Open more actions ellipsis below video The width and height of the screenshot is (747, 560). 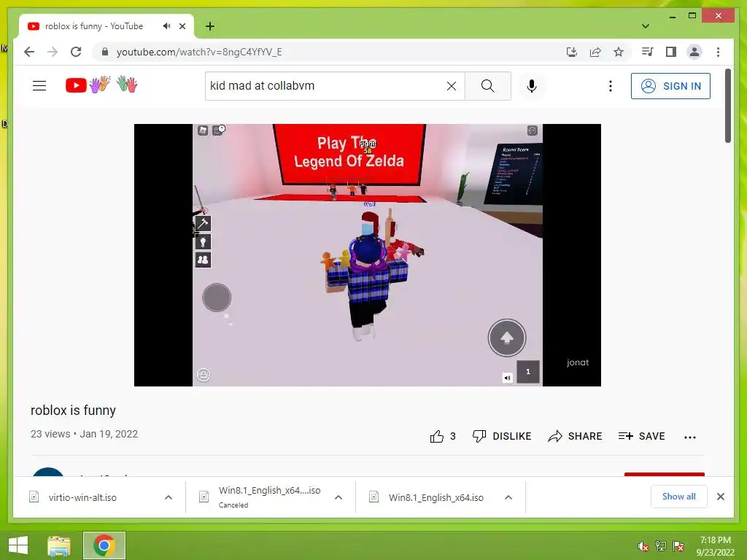690,437
